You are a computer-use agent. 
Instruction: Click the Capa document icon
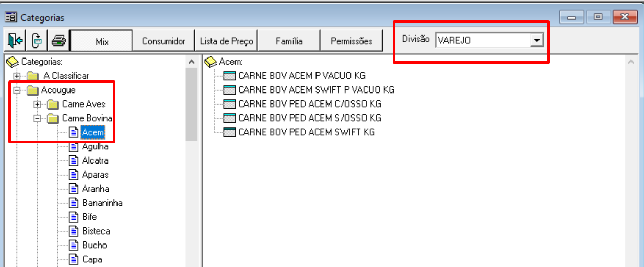(x=74, y=259)
